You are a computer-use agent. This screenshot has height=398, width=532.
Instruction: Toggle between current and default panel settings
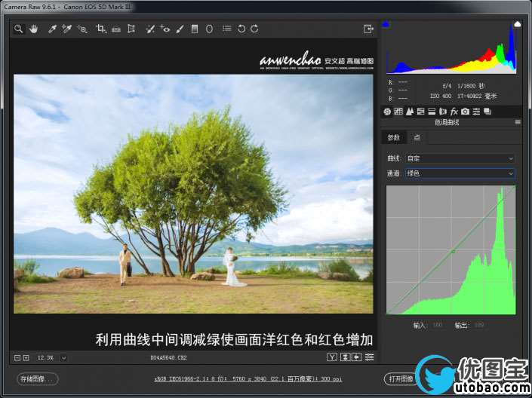point(370,357)
